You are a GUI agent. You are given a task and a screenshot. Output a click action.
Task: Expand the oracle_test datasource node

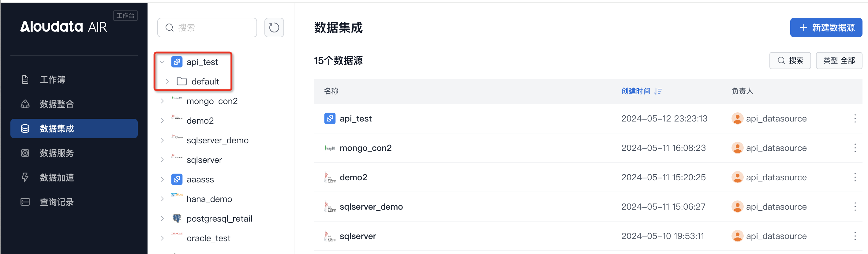pyautogui.click(x=162, y=238)
